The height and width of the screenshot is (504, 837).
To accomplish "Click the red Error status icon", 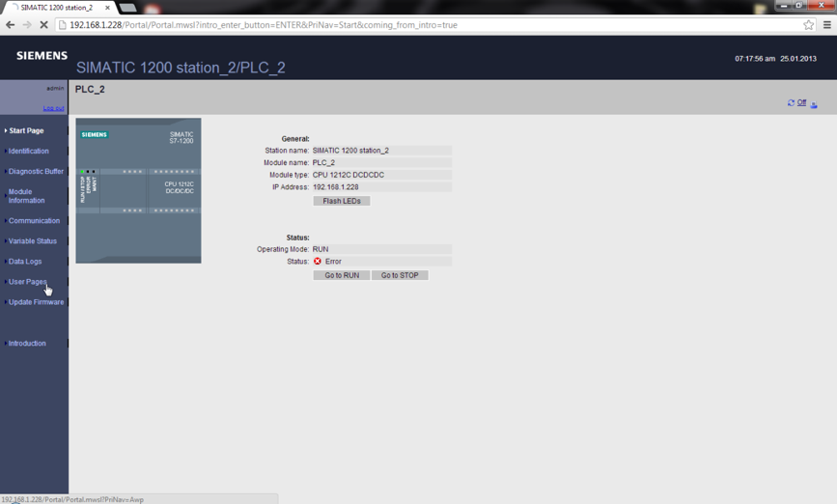I will pos(318,261).
